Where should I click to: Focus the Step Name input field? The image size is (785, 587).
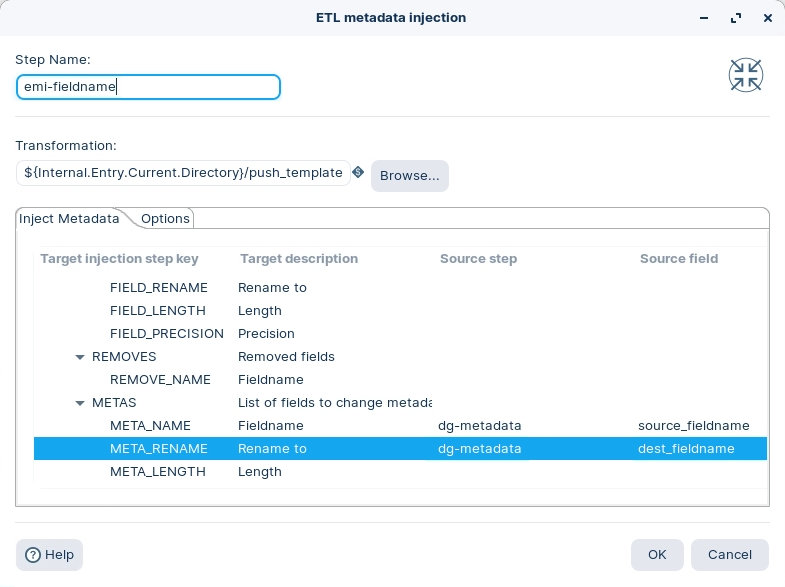tap(148, 87)
